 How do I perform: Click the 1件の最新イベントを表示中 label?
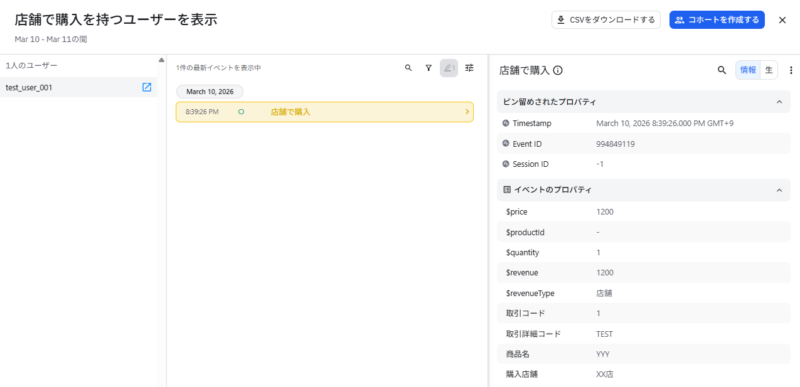[218, 68]
